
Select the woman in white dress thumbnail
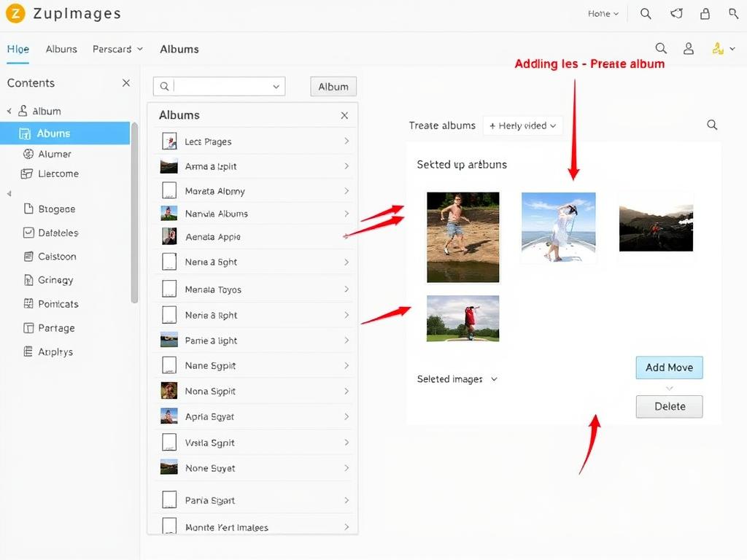558,227
